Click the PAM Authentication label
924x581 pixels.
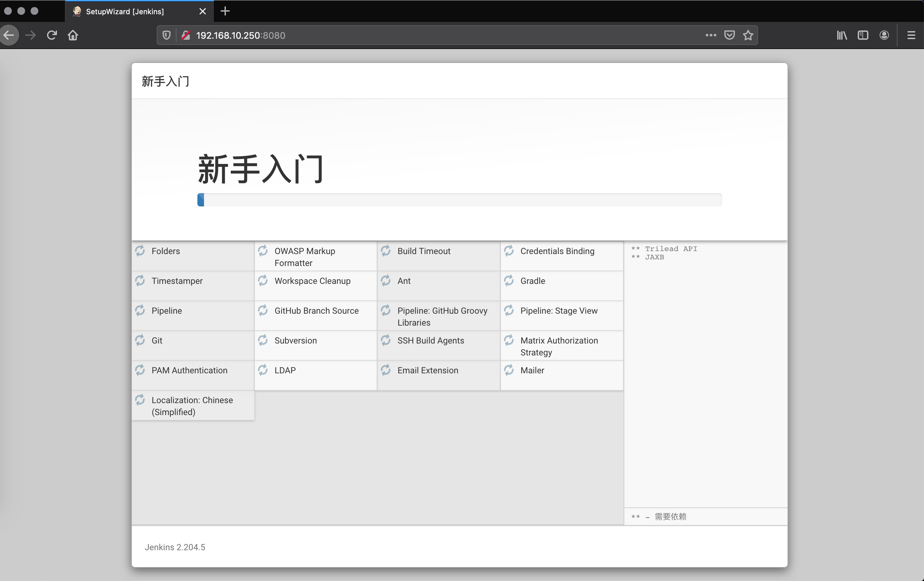(189, 370)
